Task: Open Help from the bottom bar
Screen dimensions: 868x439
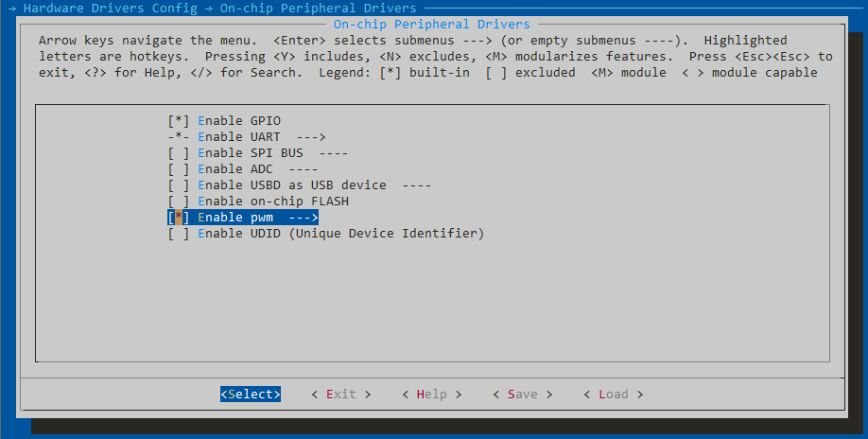Action: pos(431,395)
